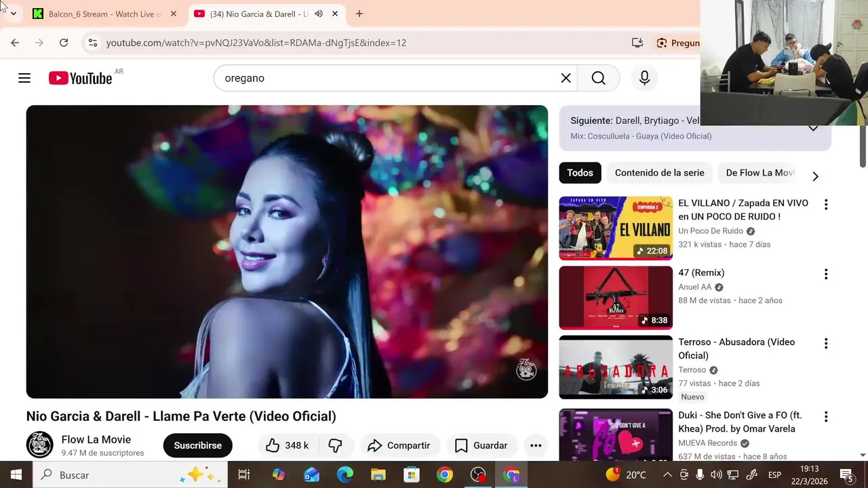Click the page vertical scrollbar
The height and width of the screenshot is (488, 868).
863,146
